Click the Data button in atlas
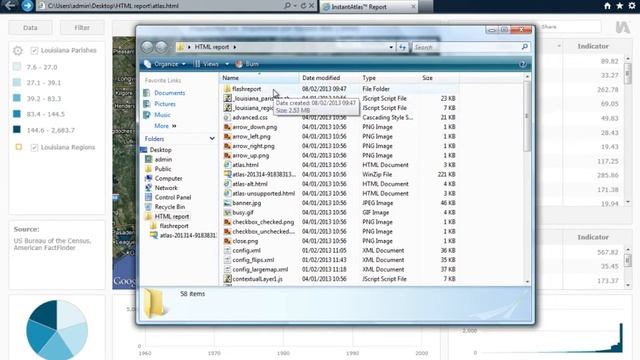The image size is (640, 360). point(30,28)
